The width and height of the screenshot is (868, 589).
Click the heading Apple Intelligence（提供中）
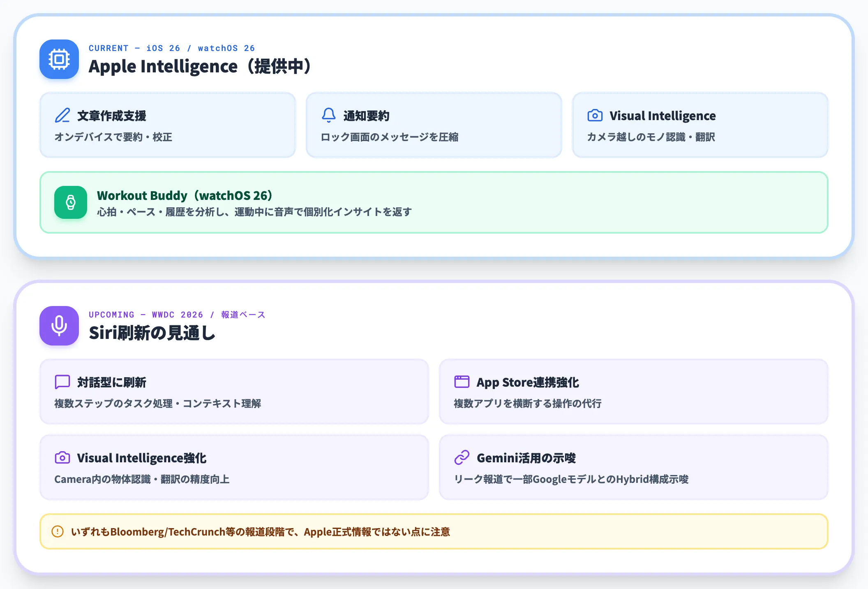[201, 66]
